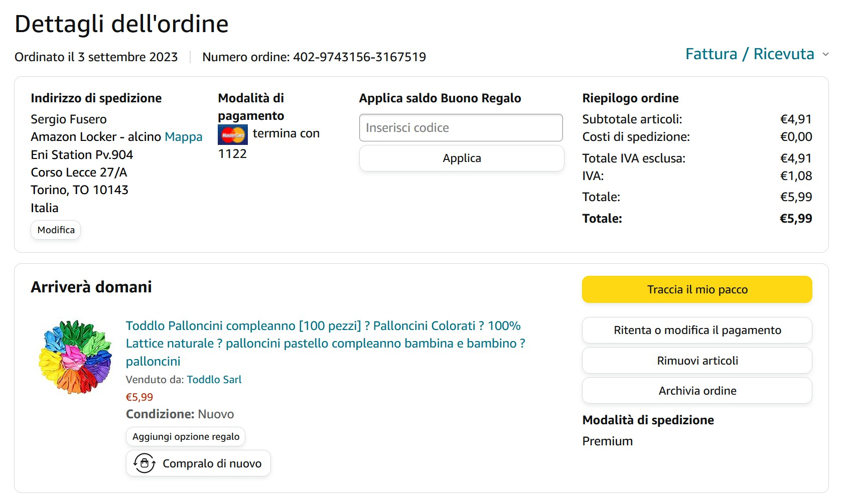Screen dimensions: 860x504
Task: Click the buy-again bag icon
Action: coord(145,463)
